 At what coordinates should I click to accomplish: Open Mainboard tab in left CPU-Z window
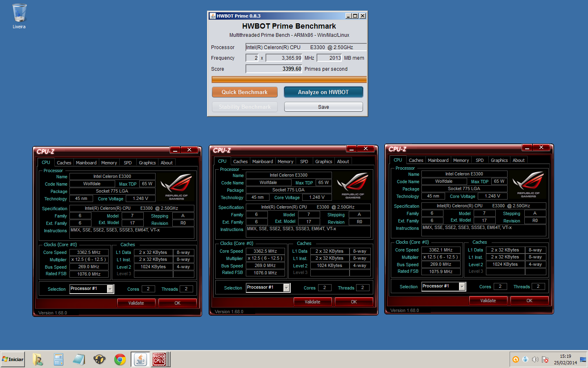[86, 163]
